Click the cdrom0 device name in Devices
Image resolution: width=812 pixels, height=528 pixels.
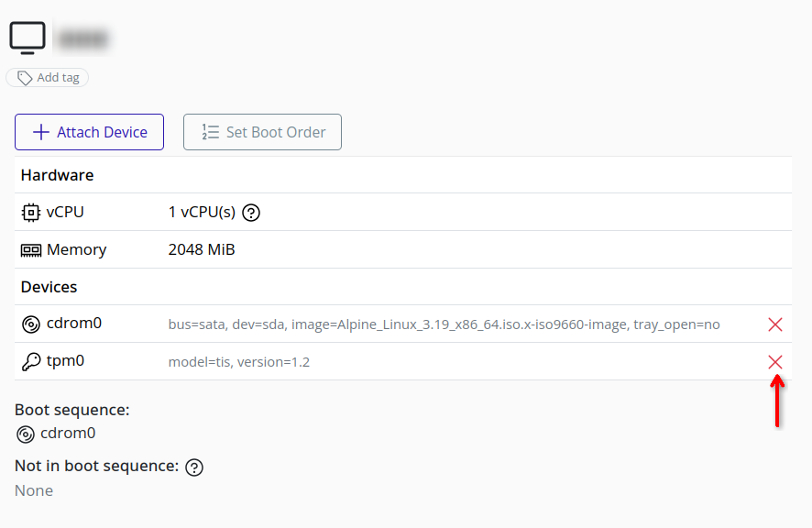click(74, 324)
